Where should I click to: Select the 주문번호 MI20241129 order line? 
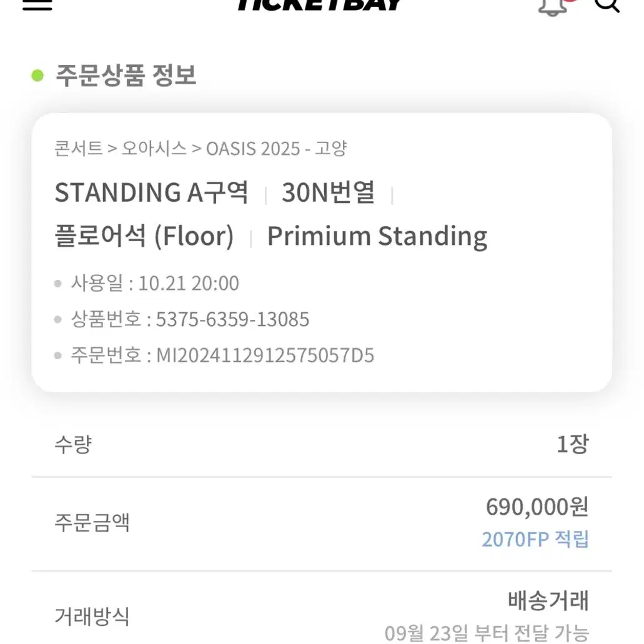(x=222, y=355)
